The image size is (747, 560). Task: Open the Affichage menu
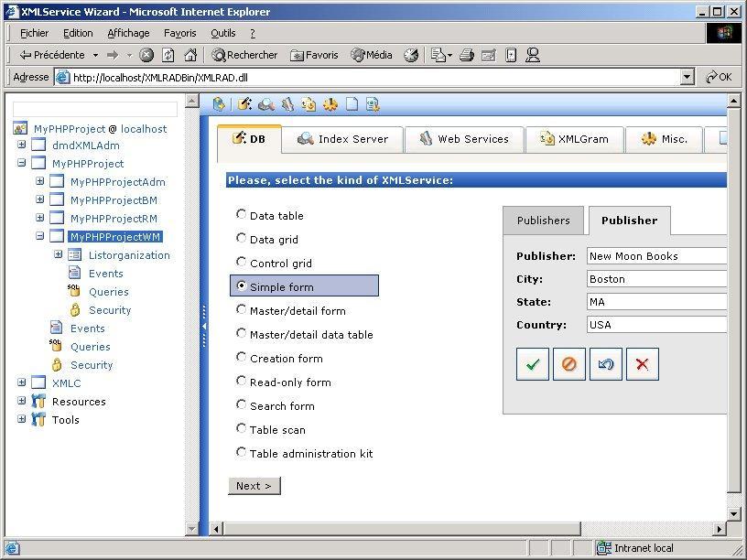pyautogui.click(x=128, y=33)
